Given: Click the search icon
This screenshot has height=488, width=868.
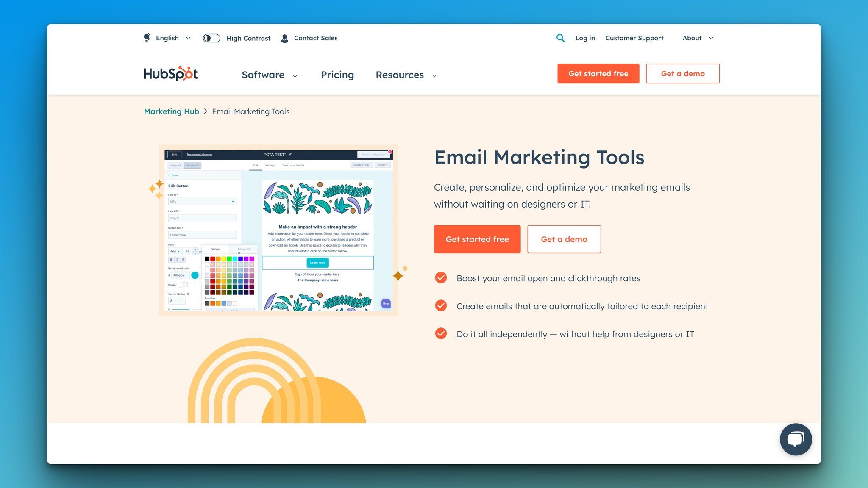Looking at the screenshot, I should point(560,38).
